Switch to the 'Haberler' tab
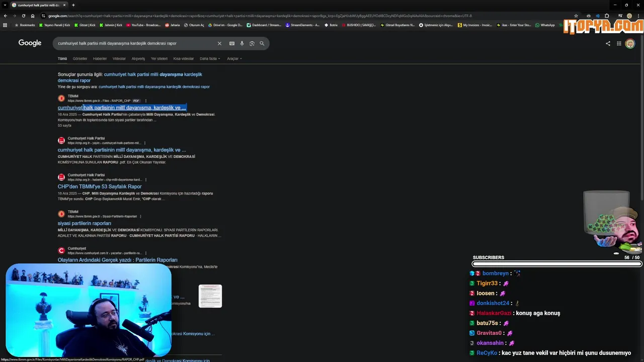 pos(100,58)
